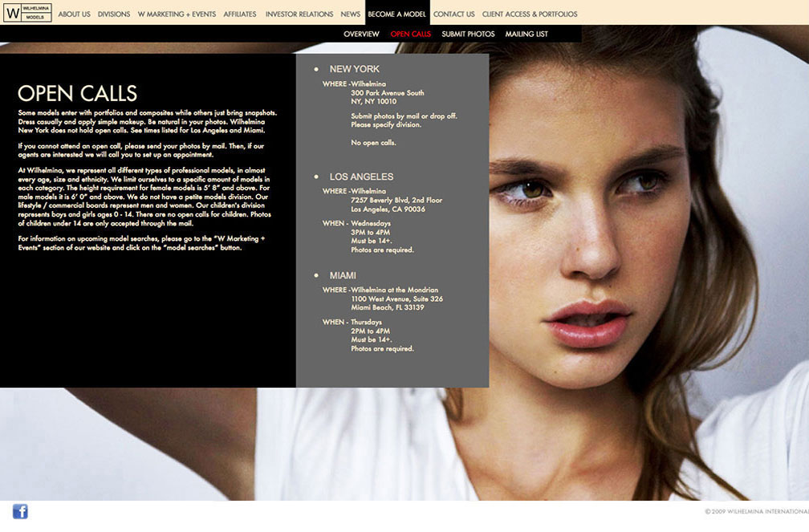
Task: Go to Submit Photos page
Action: pyautogui.click(x=468, y=35)
